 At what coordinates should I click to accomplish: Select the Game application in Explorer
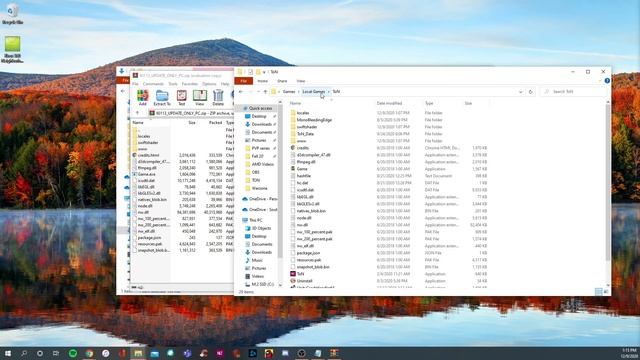[x=302, y=169]
